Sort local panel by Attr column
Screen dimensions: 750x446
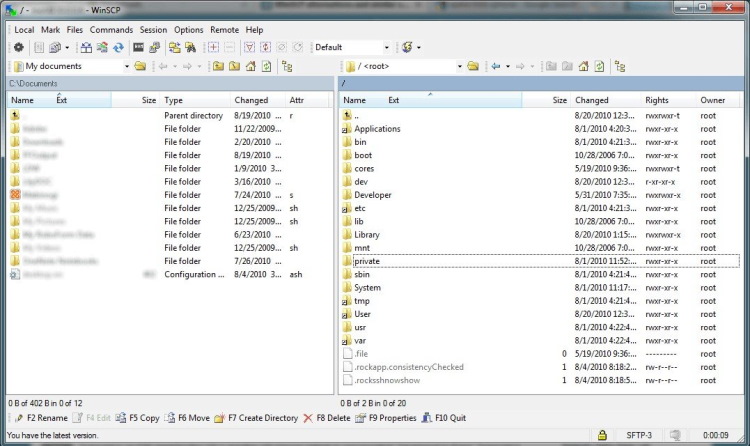tap(307, 100)
